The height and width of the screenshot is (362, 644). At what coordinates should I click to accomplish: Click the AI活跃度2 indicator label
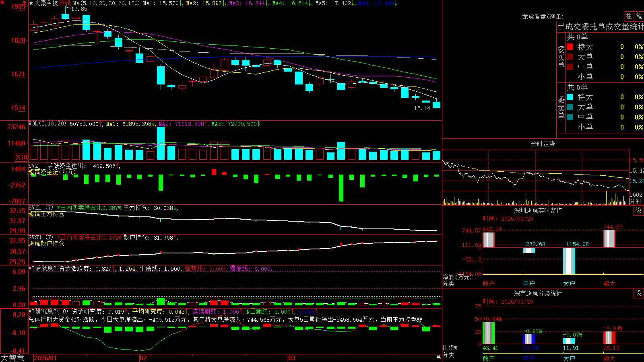coord(42,268)
